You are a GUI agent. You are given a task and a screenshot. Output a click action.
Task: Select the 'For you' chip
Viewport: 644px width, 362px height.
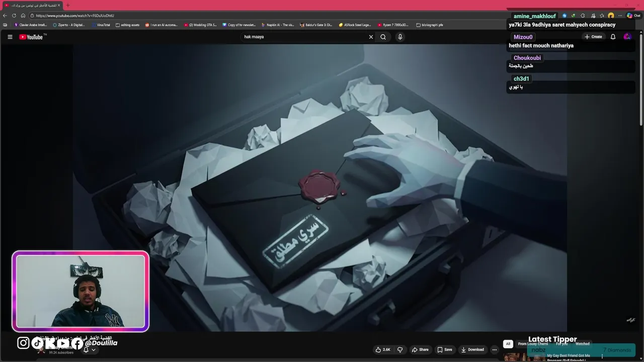pyautogui.click(x=561, y=344)
